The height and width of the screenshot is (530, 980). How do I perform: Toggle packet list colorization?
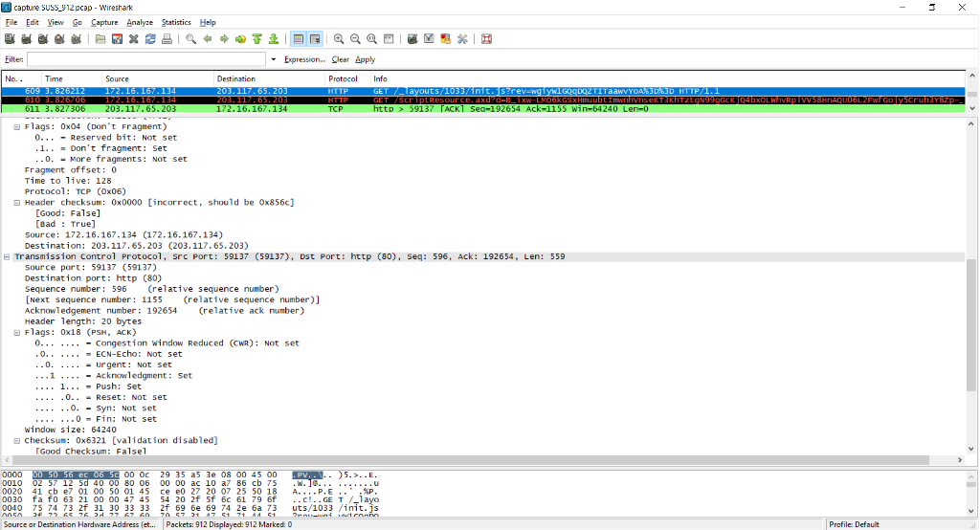click(x=299, y=39)
